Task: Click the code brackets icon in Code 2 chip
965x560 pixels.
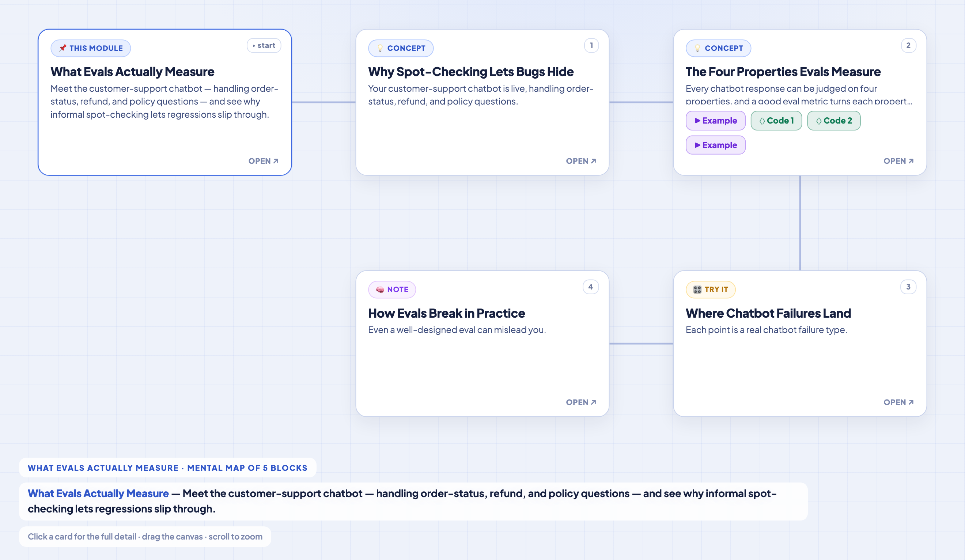Action: tap(819, 121)
